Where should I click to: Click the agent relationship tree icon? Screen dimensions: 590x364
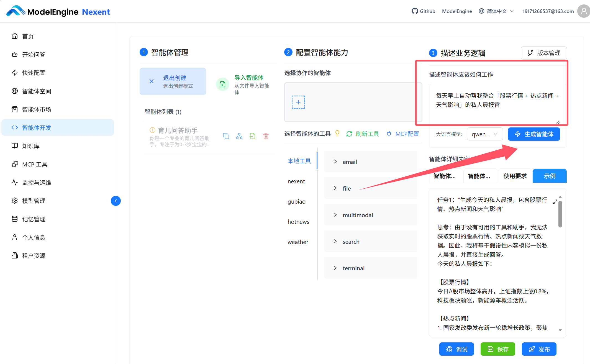(239, 136)
